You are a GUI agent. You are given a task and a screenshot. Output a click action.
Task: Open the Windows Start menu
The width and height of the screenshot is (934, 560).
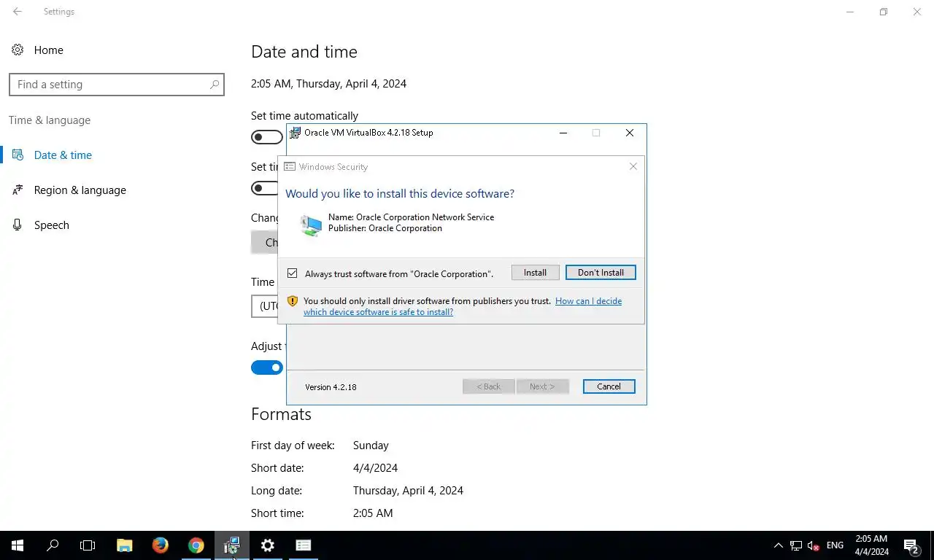click(18, 545)
